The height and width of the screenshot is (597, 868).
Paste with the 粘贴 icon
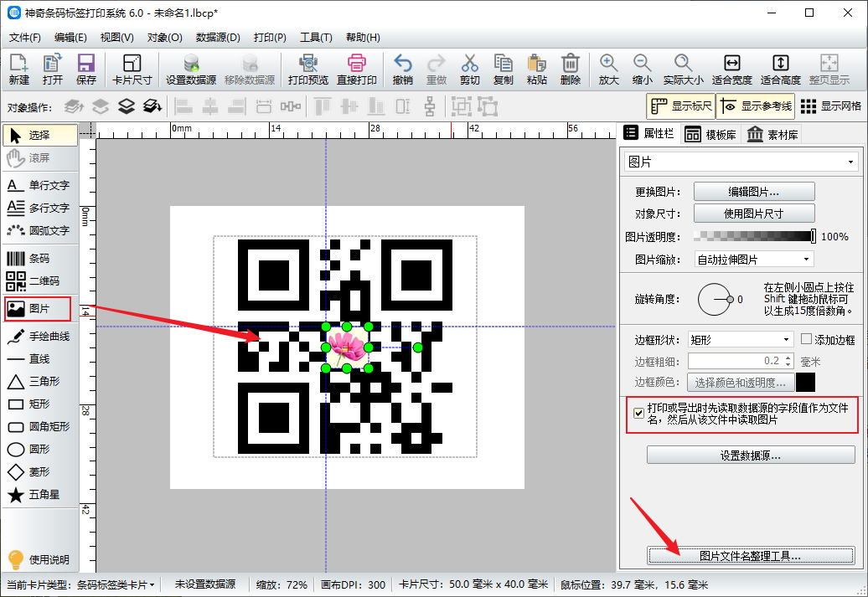tap(536, 69)
